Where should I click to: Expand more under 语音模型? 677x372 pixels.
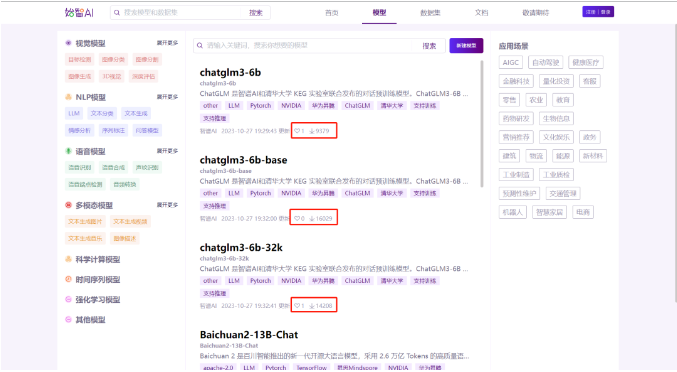tap(167, 151)
